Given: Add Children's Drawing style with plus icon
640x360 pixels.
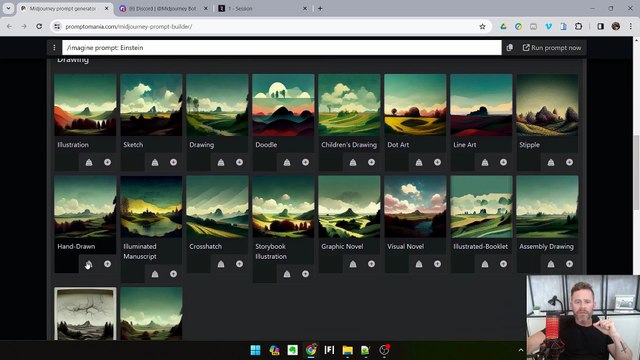Looking at the screenshot, I should (371, 162).
